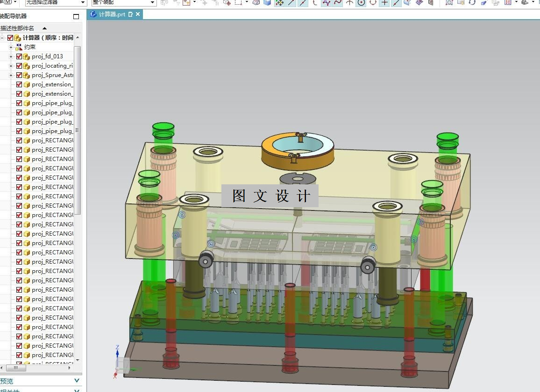This screenshot has height=392, width=540.
Task: Click the assembly icon of proj_locating_ri
Action: (27, 66)
